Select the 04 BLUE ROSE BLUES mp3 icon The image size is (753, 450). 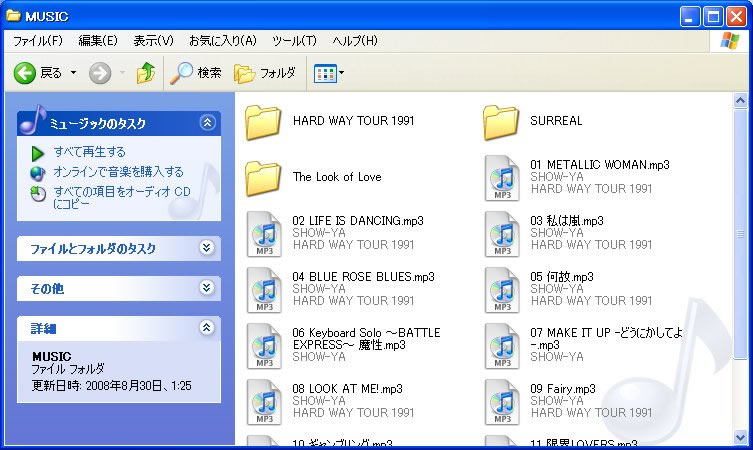pos(264,290)
